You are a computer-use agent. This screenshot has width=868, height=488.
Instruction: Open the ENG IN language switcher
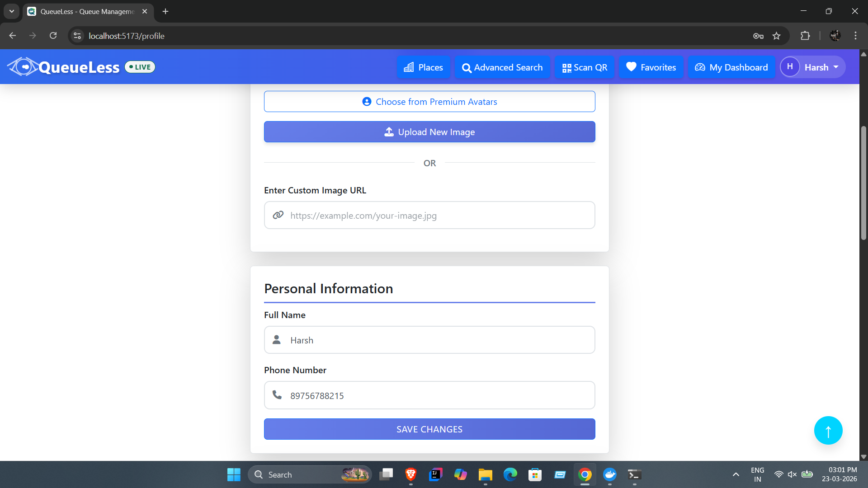[x=758, y=474]
